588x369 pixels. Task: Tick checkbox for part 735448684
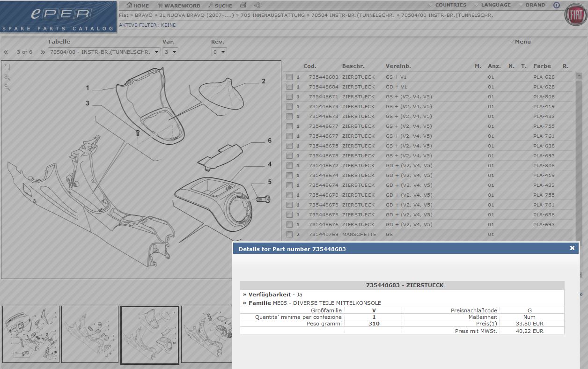click(x=289, y=87)
